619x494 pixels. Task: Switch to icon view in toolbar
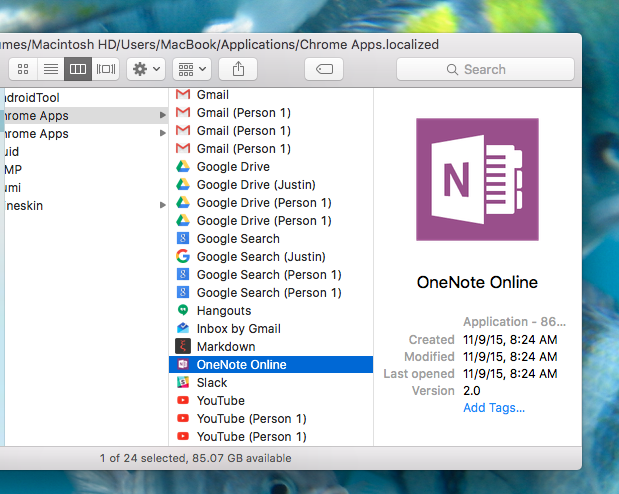22,69
